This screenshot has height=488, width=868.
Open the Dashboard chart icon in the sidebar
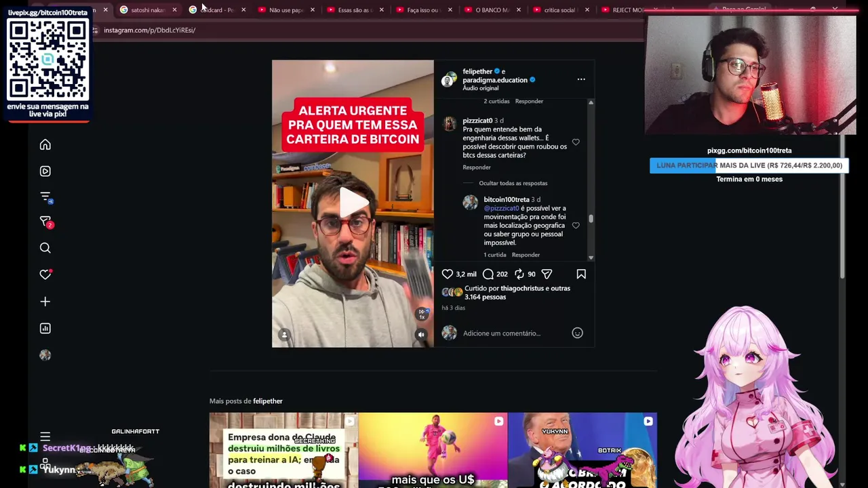pos(45,329)
